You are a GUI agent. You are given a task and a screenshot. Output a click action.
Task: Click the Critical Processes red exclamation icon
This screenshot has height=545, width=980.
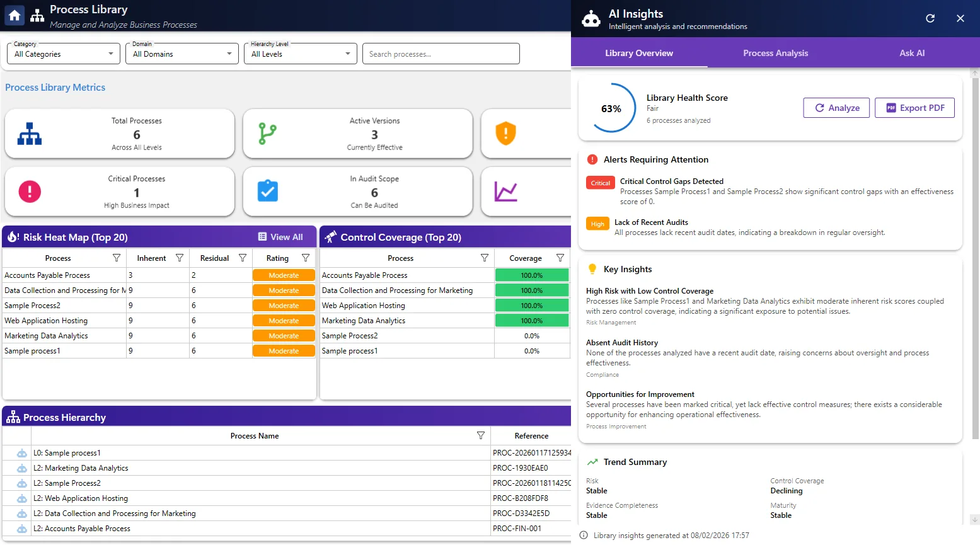30,192
